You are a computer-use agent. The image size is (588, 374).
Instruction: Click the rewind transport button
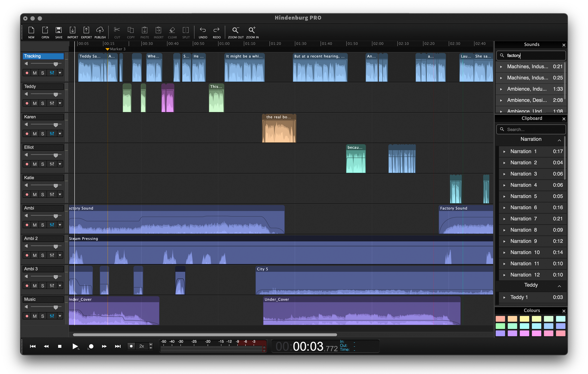click(46, 346)
